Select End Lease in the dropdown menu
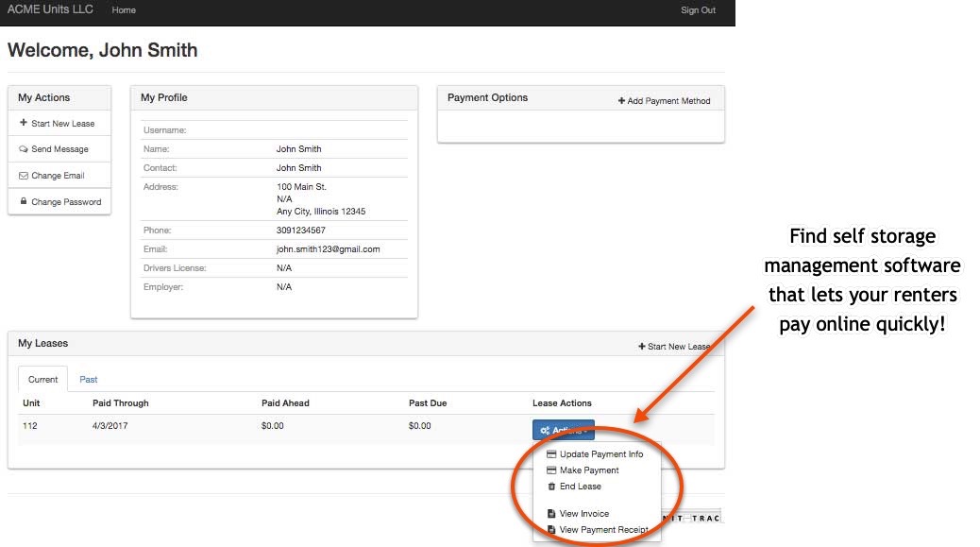The width and height of the screenshot is (980, 547). point(580,487)
